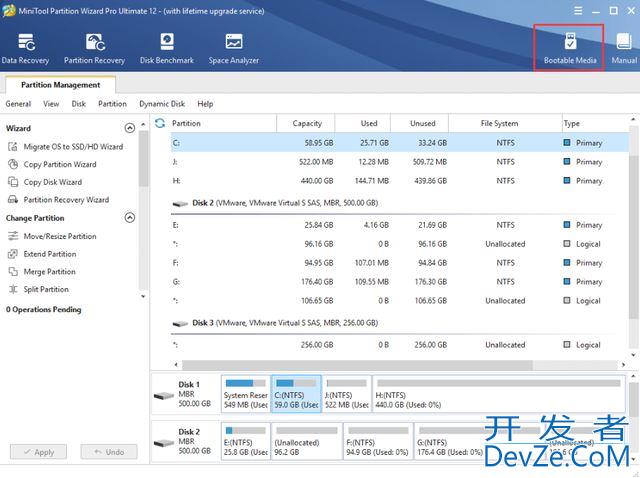This screenshot has width=640, height=478.
Task: Select the 106.65 GB unallocated row
Action: click(400, 301)
